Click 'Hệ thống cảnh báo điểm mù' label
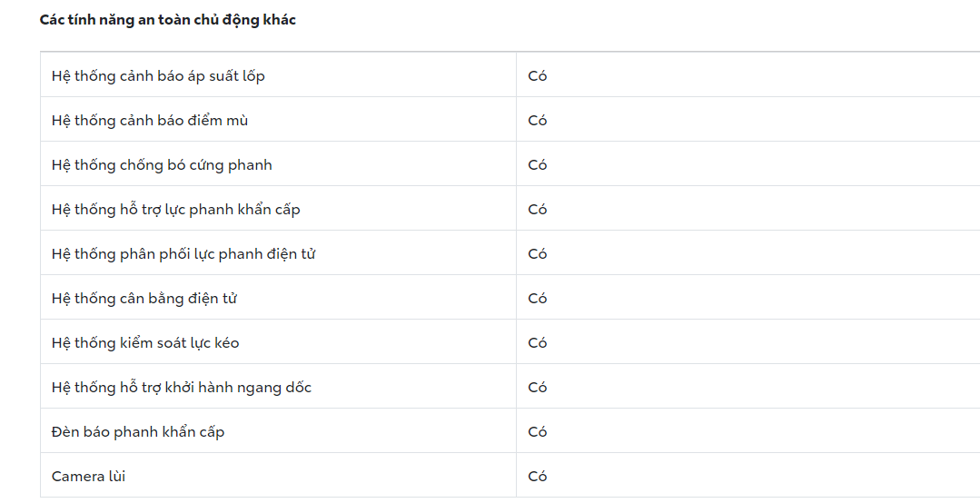The height and width of the screenshot is (503, 980). click(150, 121)
